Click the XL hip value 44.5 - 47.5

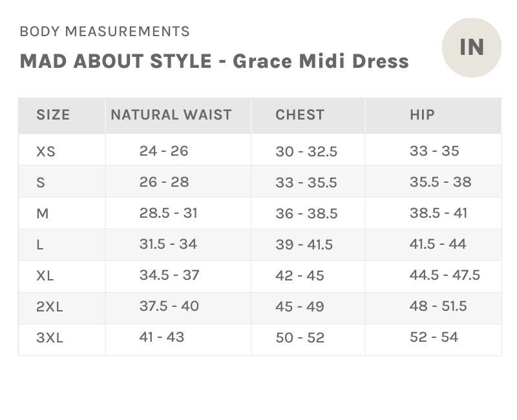tap(445, 275)
